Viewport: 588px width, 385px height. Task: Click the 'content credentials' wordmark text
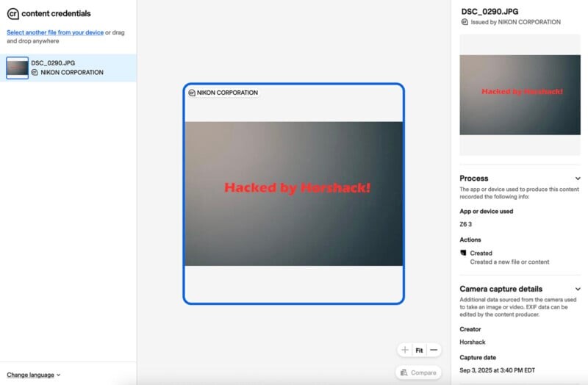[x=56, y=13]
